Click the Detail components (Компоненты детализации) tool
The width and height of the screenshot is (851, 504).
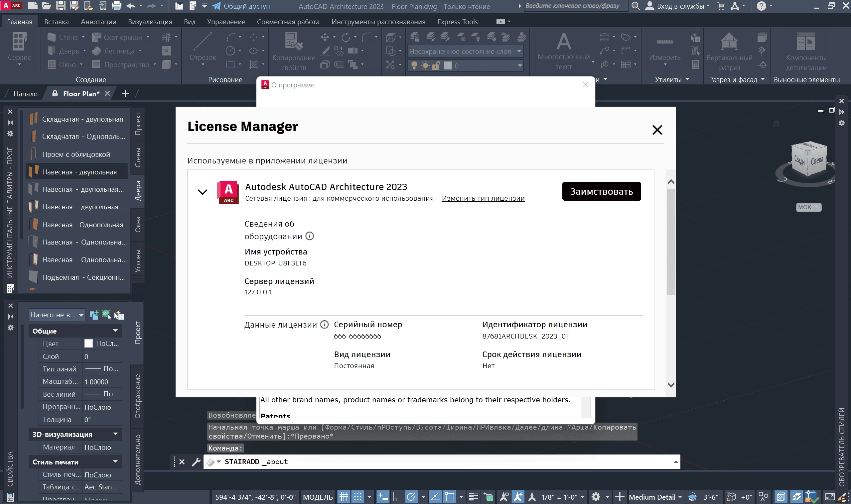pyautogui.click(x=806, y=51)
